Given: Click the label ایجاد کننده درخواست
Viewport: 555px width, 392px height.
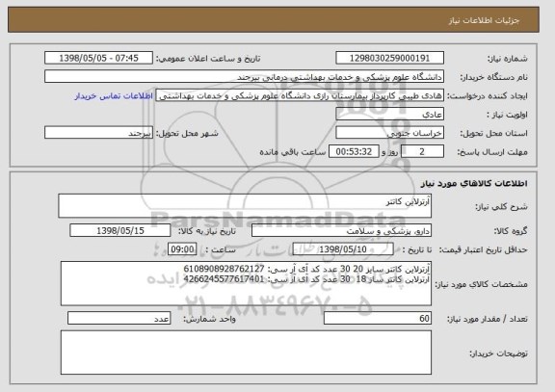Looking at the screenshot, I should (488, 96).
